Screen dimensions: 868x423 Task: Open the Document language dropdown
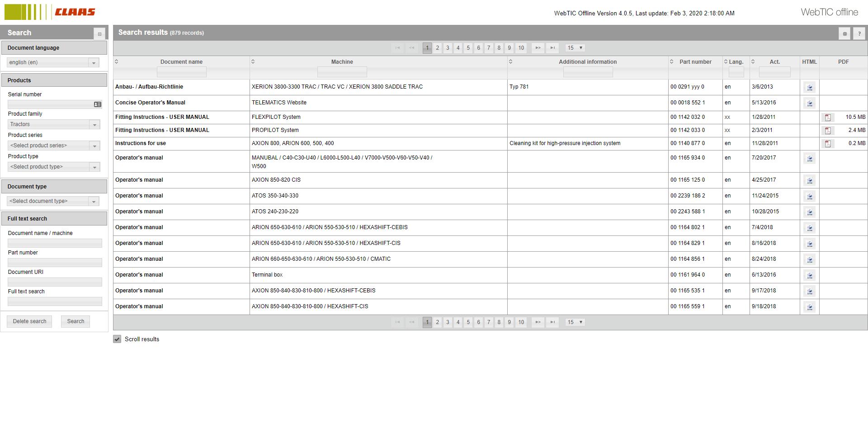coord(94,62)
